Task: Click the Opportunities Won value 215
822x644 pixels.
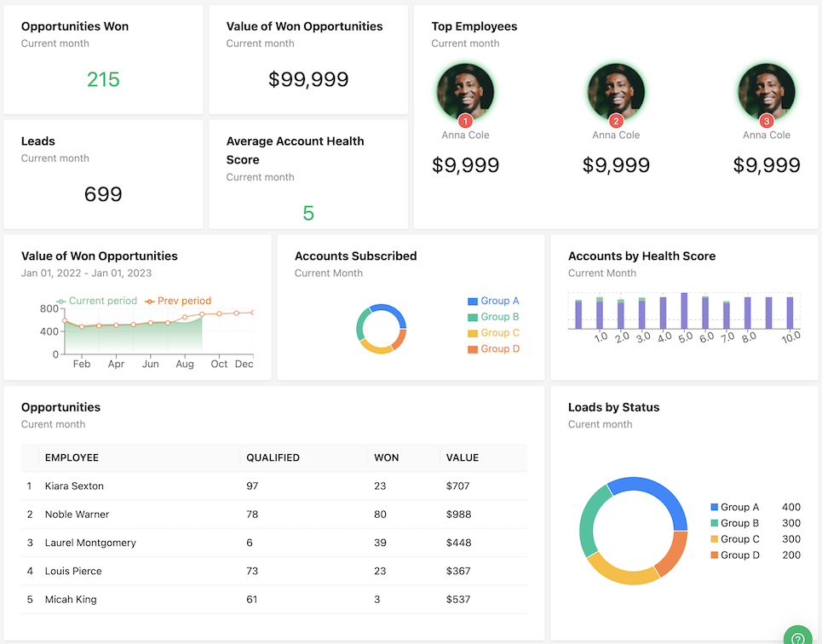Action: click(x=103, y=79)
